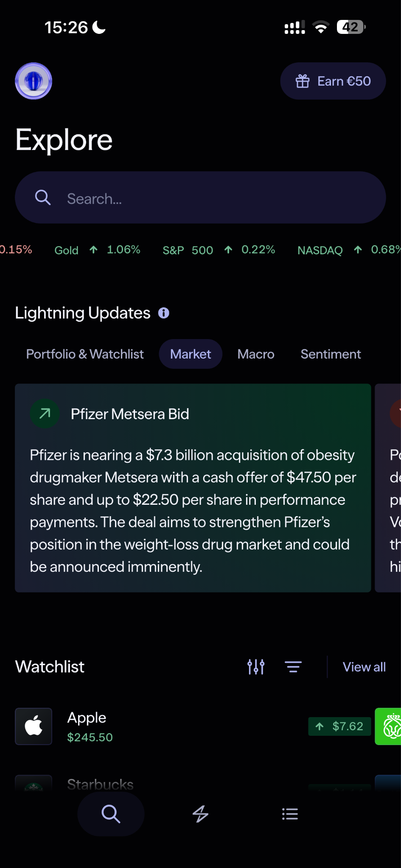
Task: Tap the S&P 500 ticker in the market bar
Action: (188, 250)
